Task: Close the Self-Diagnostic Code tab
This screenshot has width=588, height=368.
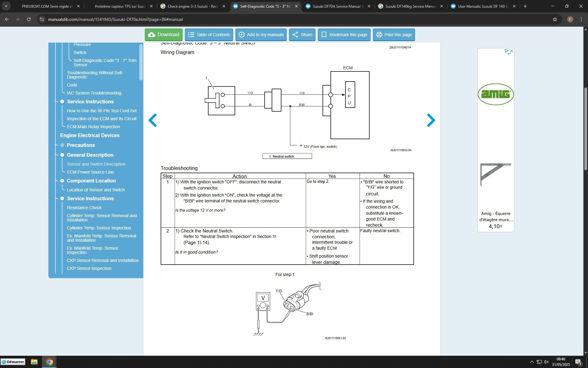Action: [x=296, y=6]
